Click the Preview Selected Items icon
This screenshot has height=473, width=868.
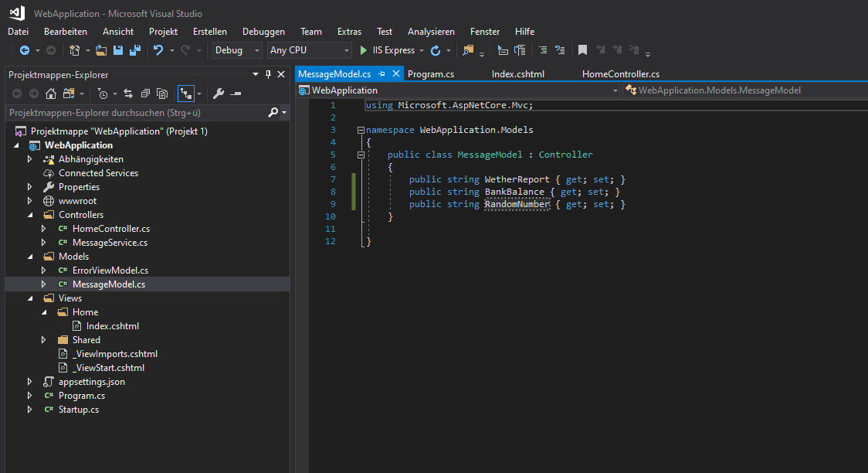pyautogui.click(x=236, y=94)
